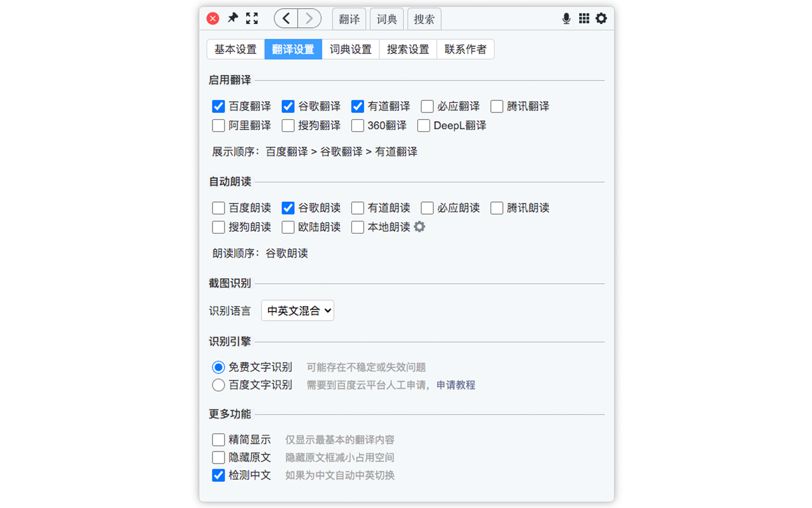Enable the 百度朗读 checkbox
The height and width of the screenshot is (508, 812).
218,208
